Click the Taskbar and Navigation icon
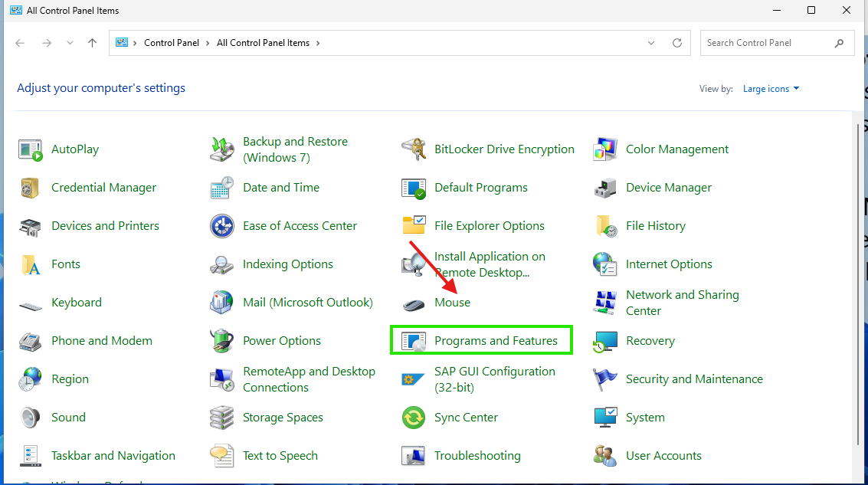Viewport: 868px width, 485px height. [x=30, y=456]
